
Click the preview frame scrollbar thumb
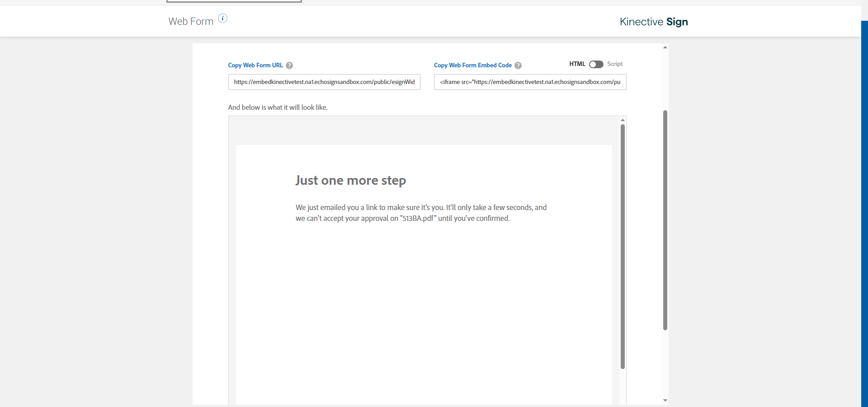pos(623,247)
